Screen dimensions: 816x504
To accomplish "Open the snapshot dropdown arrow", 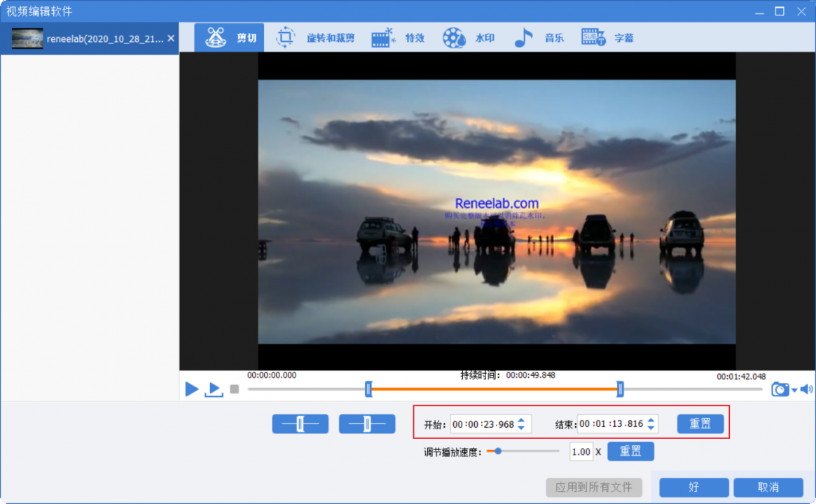I will [x=794, y=391].
